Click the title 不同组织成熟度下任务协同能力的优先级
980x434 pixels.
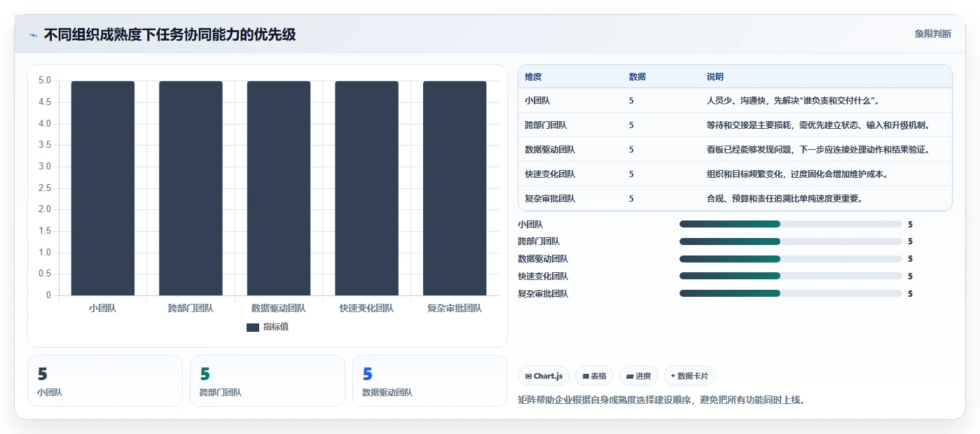click(x=170, y=34)
